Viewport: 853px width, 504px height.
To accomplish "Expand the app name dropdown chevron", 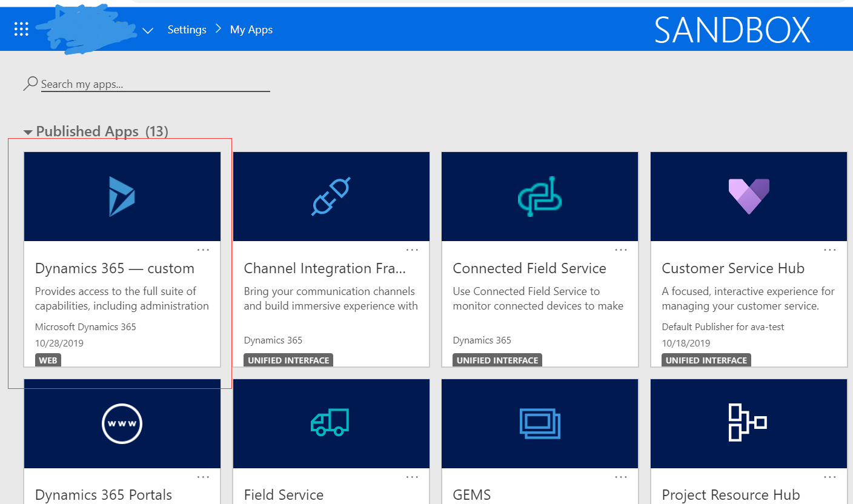I will click(147, 30).
